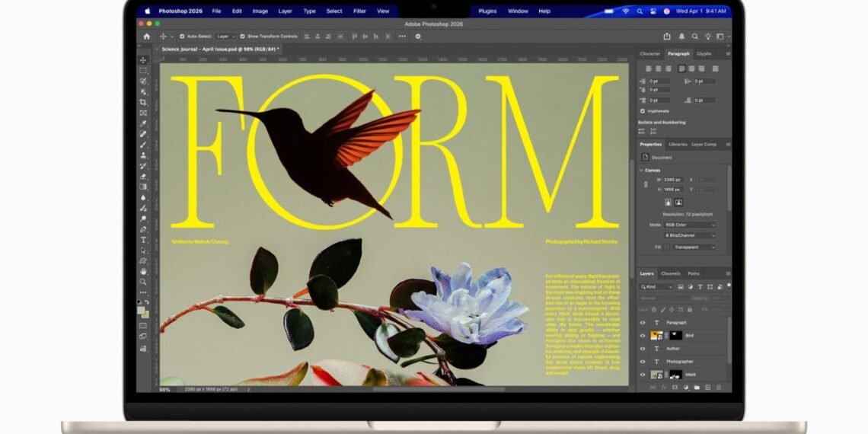
Task: Click the Share icon at top right
Action: pyautogui.click(x=667, y=37)
